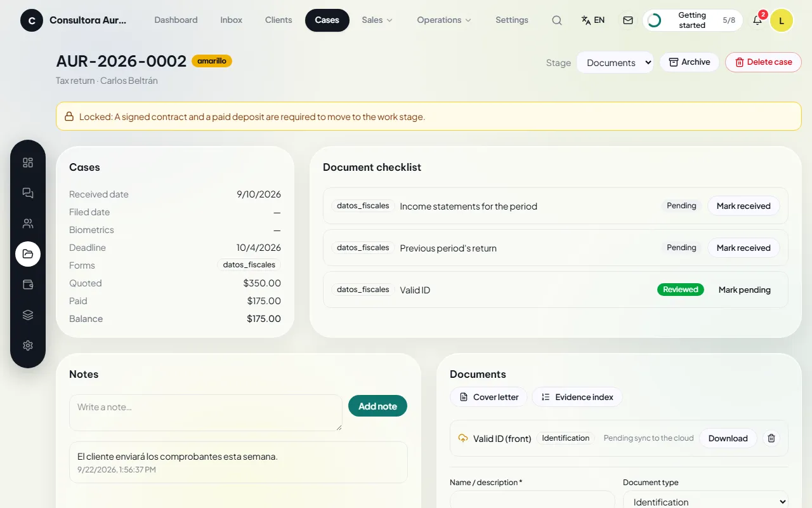Click the yellow amarillo badge
812x508 pixels.
212,61
